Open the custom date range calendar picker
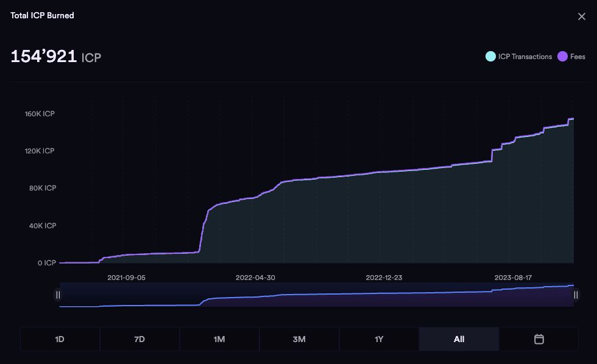The image size is (597, 364). tap(539, 339)
